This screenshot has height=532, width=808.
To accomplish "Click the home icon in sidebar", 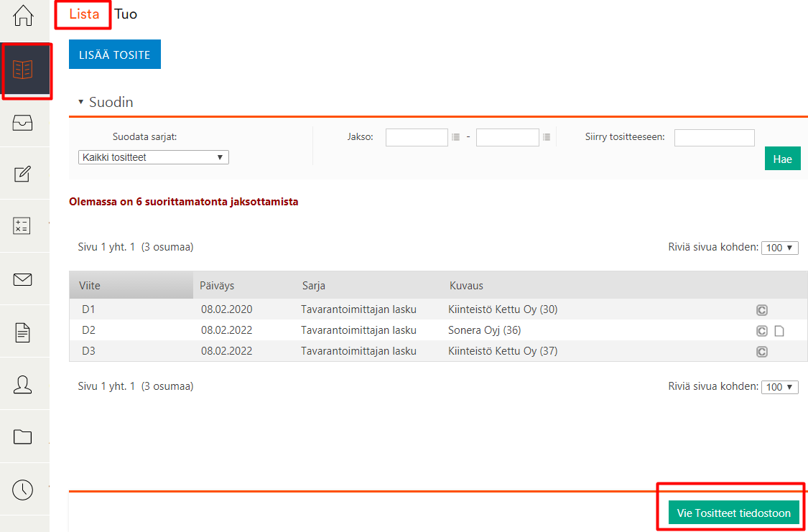I will (24, 16).
